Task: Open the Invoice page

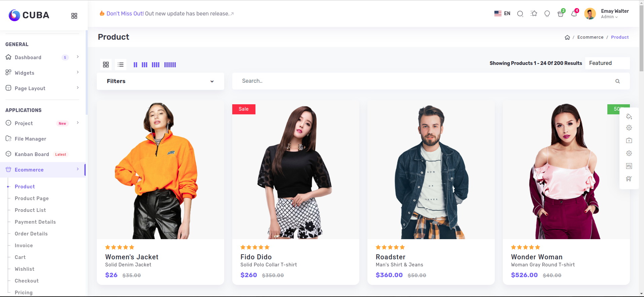Action: coord(24,246)
